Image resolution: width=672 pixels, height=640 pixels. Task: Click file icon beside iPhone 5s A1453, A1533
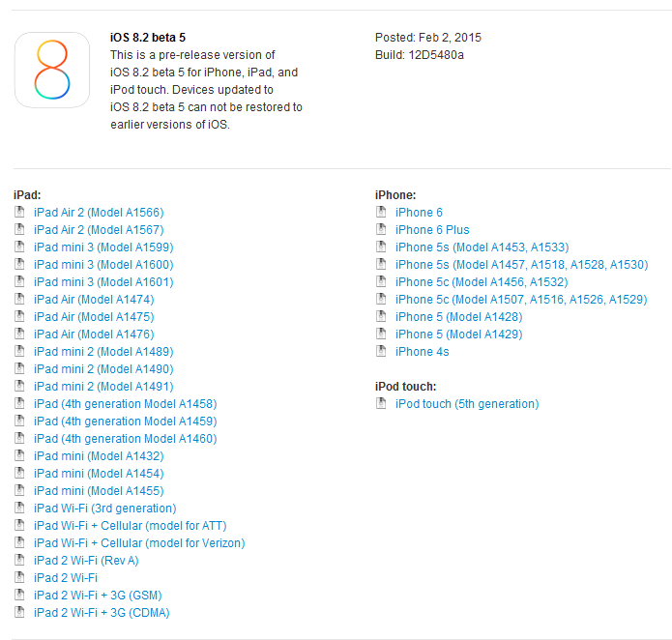tap(381, 247)
